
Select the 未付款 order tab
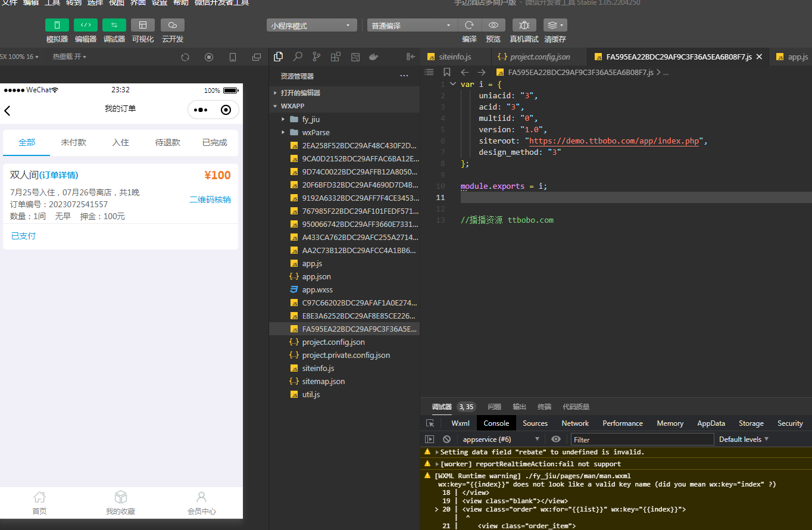pos(73,143)
